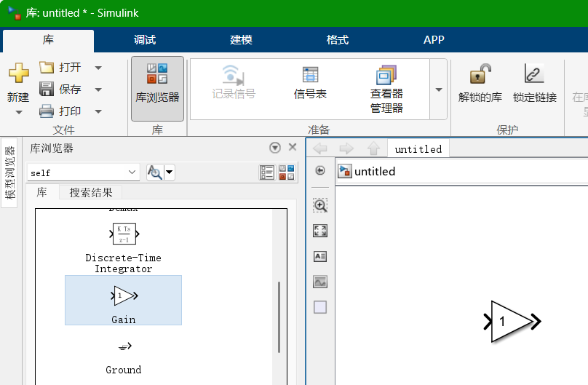
Task: Switch to the 建模 ribbon tab
Action: [241, 40]
